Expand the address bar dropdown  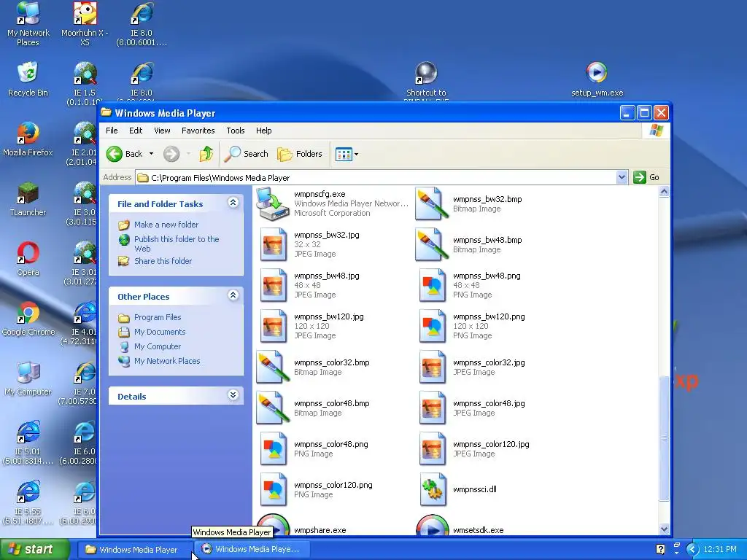tap(622, 177)
